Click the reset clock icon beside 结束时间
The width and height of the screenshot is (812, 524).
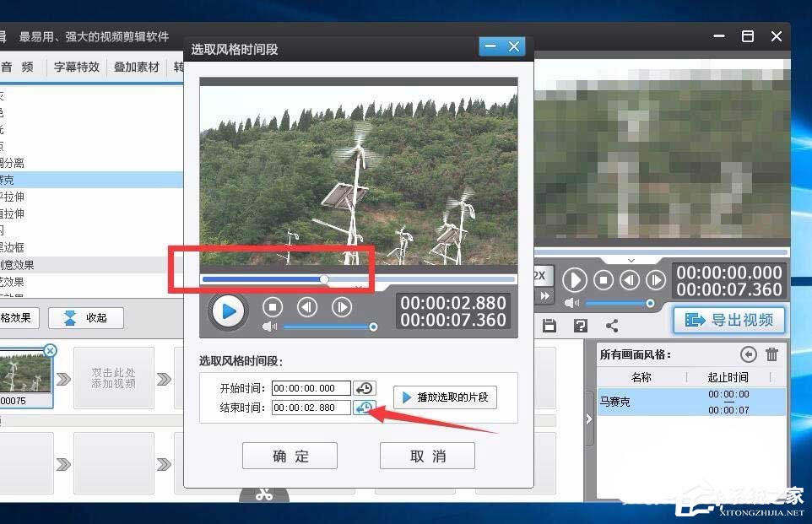click(365, 408)
